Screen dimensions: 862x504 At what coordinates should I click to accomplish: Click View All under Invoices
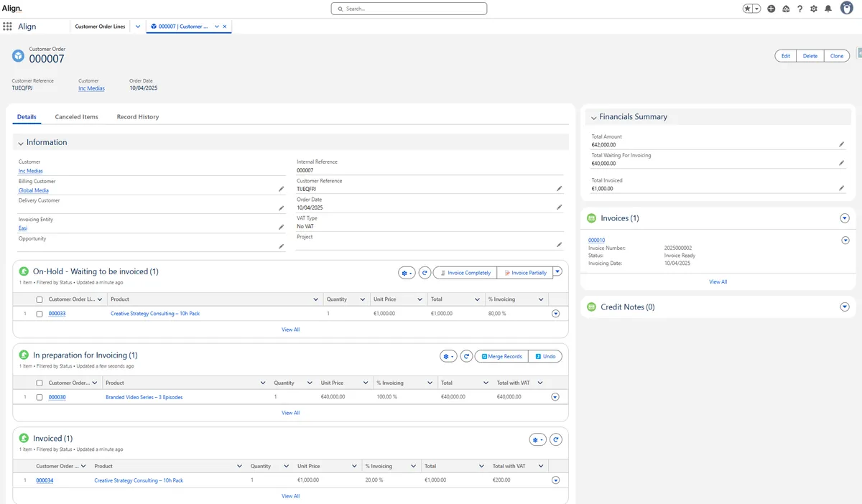click(x=718, y=282)
